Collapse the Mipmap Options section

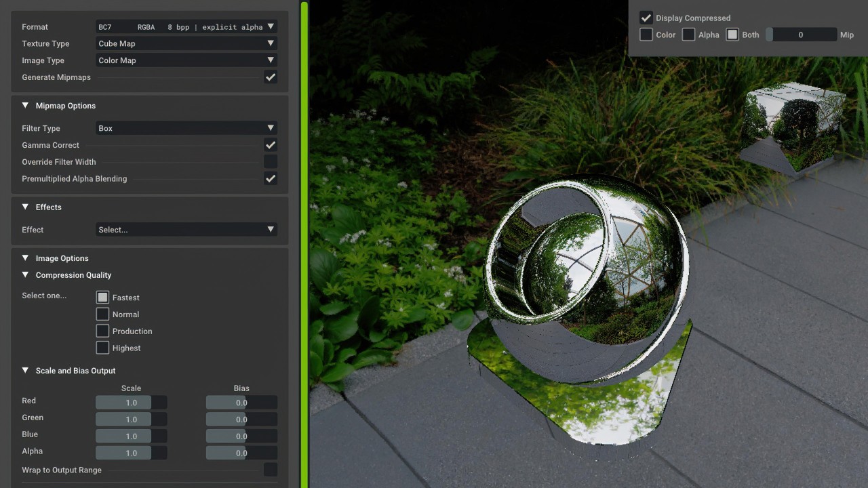point(25,106)
